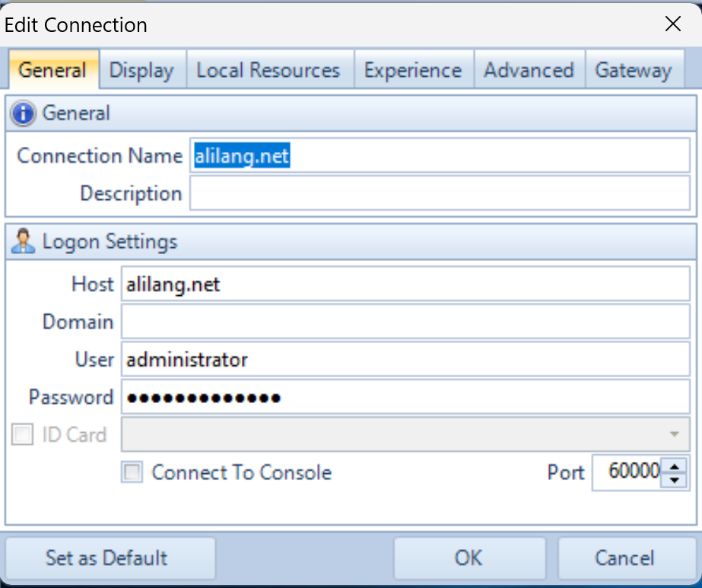Click the General section info icon

(x=24, y=113)
